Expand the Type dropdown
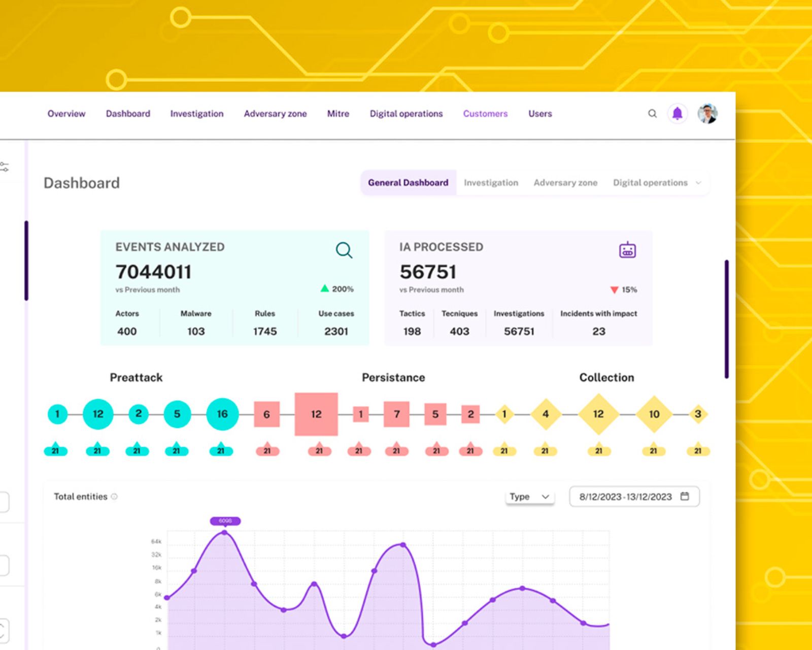Image resolution: width=812 pixels, height=650 pixels. pos(529,497)
